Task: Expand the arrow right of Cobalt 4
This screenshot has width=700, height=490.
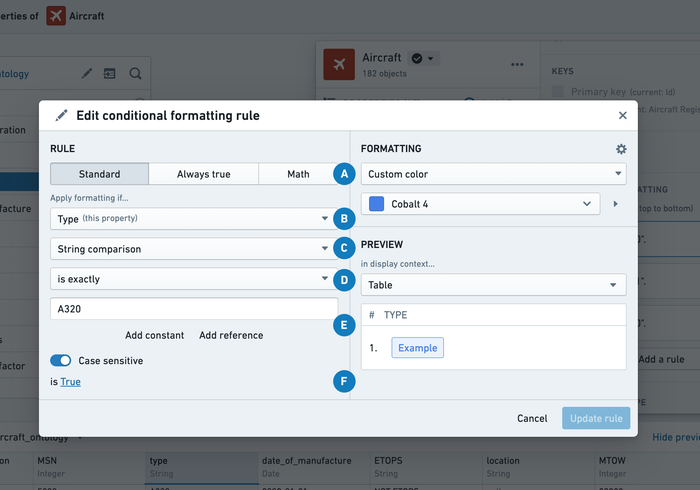Action: (x=615, y=204)
